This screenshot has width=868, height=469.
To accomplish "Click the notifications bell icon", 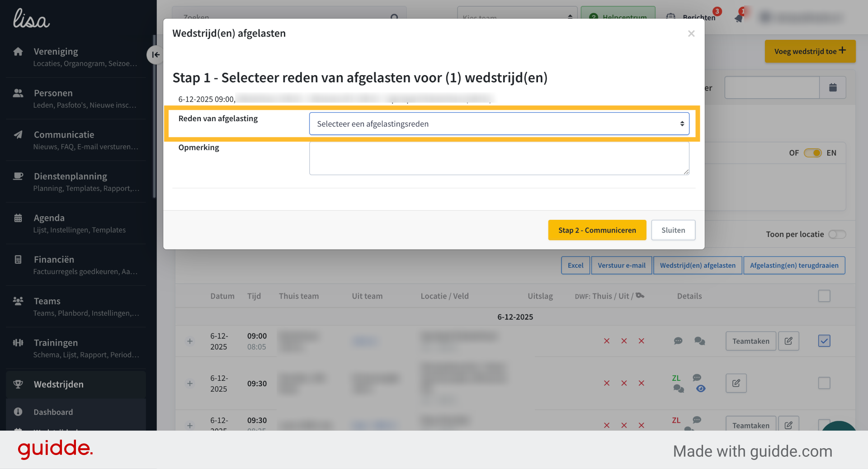I will pyautogui.click(x=739, y=17).
